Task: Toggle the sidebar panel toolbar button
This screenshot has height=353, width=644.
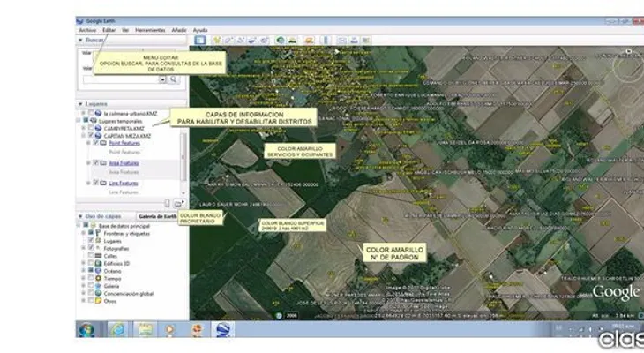Action: (x=200, y=41)
